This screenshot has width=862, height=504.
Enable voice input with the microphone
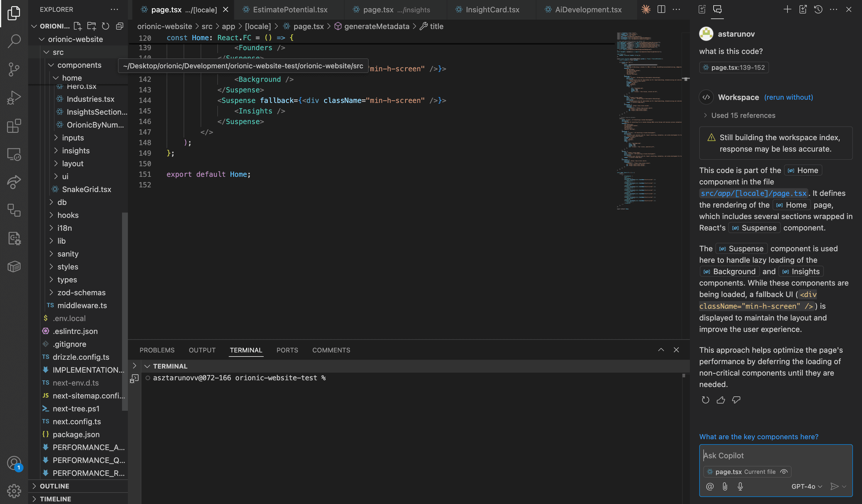(741, 486)
